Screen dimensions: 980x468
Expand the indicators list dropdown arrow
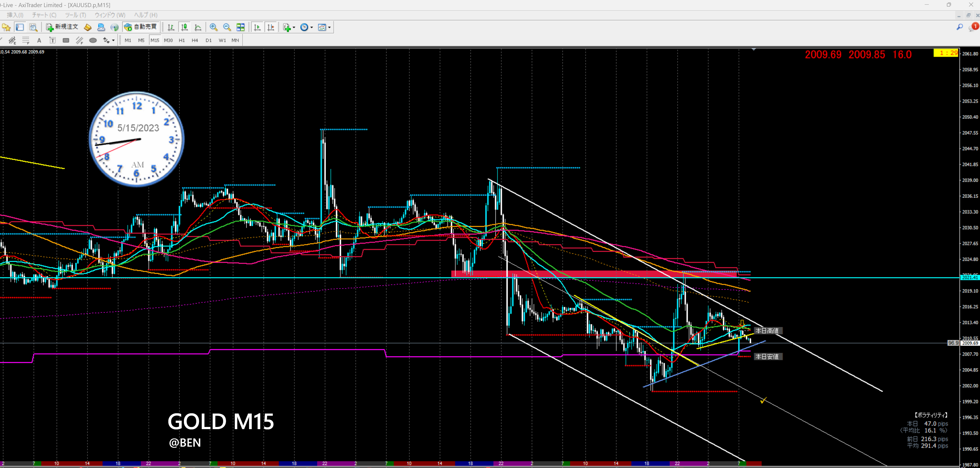tap(294, 27)
